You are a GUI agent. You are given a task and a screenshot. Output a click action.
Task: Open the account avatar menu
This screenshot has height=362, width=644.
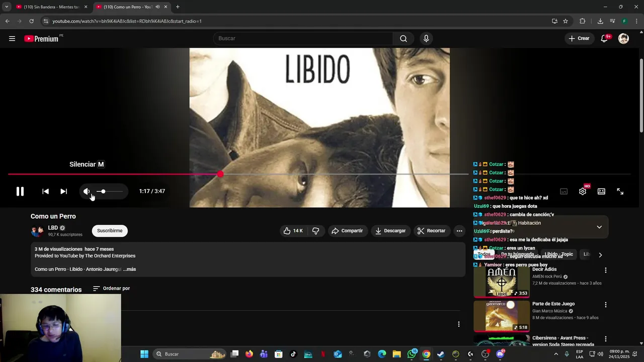coord(623,39)
